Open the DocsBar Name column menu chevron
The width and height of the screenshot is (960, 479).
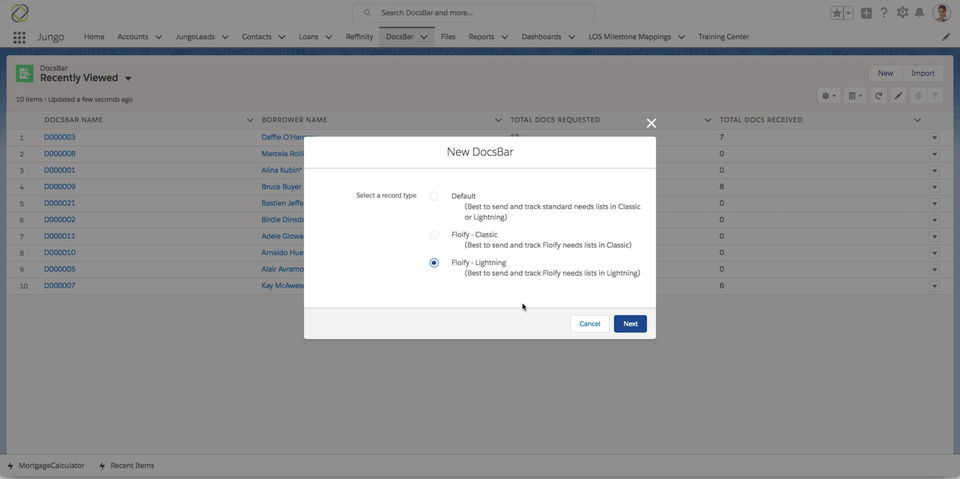pyautogui.click(x=249, y=120)
